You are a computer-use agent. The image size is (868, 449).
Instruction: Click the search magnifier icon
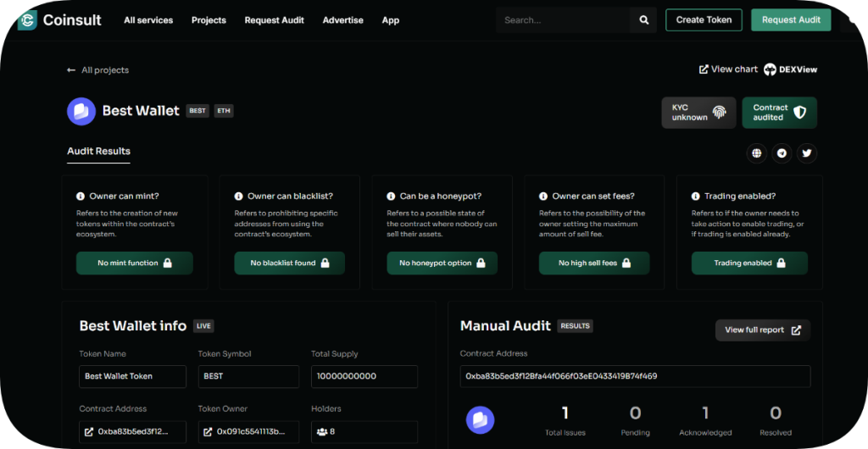tap(644, 19)
